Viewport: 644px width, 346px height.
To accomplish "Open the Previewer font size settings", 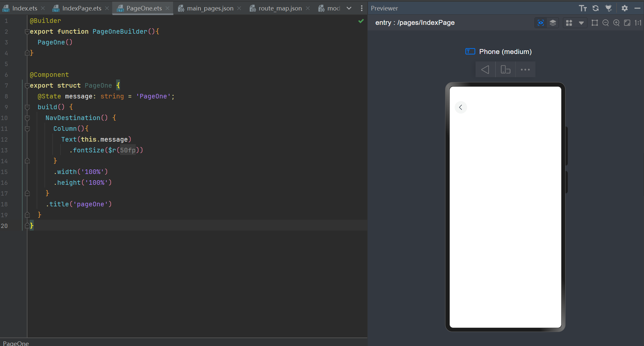I will [583, 8].
